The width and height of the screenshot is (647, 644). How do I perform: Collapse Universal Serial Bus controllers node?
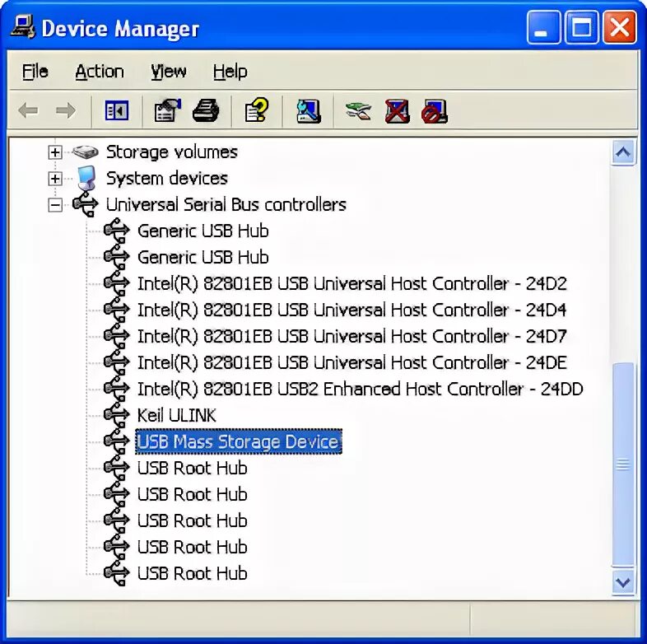pos(55,205)
